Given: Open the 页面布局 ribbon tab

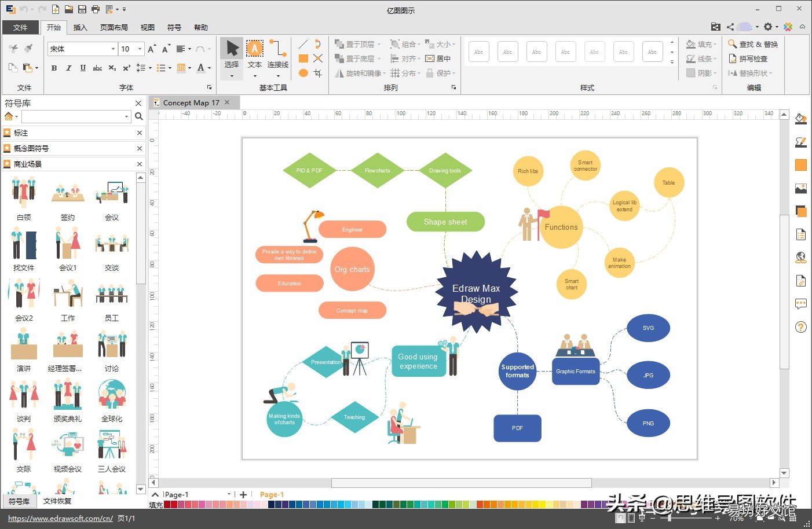Looking at the screenshot, I should coord(114,27).
